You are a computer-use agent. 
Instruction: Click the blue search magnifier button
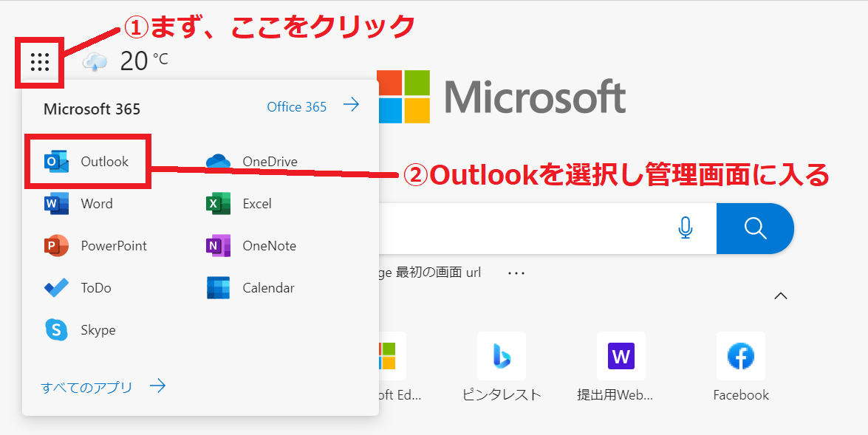[755, 228]
